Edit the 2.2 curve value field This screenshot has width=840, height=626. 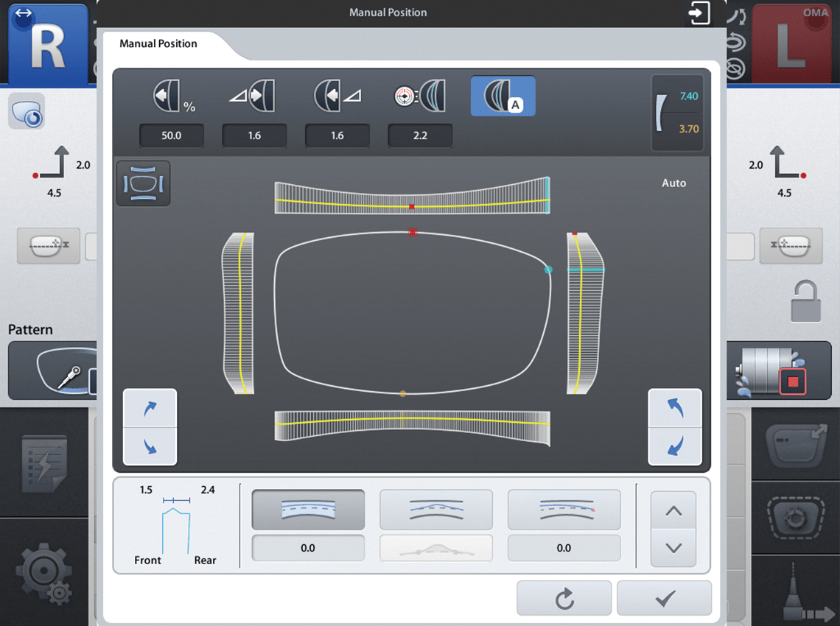pyautogui.click(x=420, y=136)
